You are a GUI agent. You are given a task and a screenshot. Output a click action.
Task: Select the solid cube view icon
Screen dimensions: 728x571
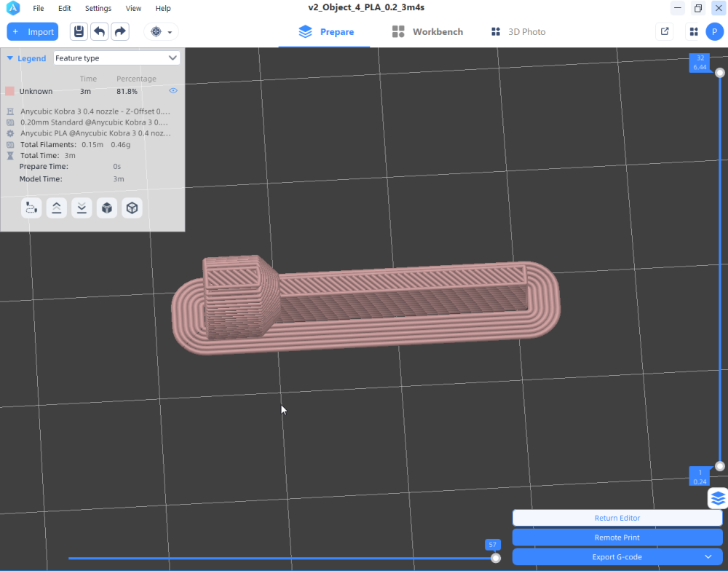[107, 208]
